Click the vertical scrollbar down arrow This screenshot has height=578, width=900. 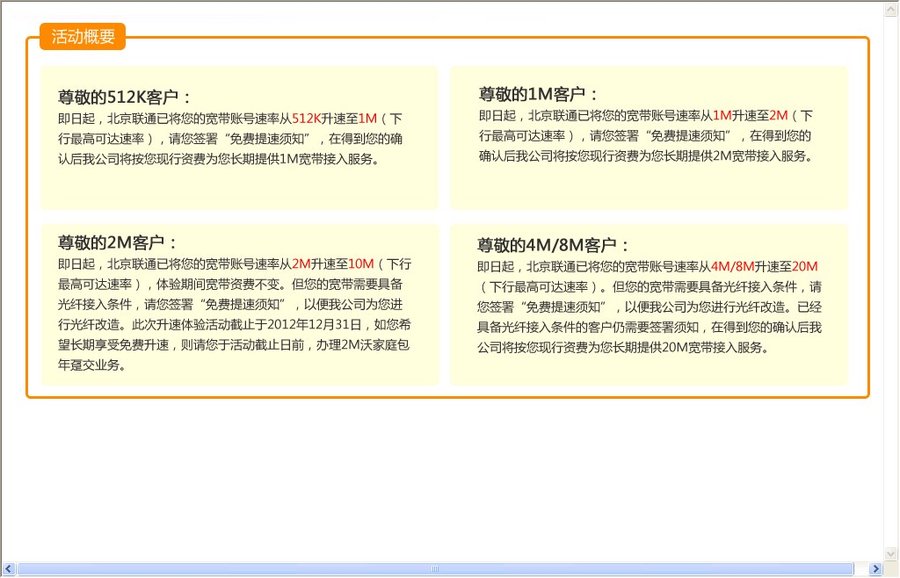(x=891, y=553)
